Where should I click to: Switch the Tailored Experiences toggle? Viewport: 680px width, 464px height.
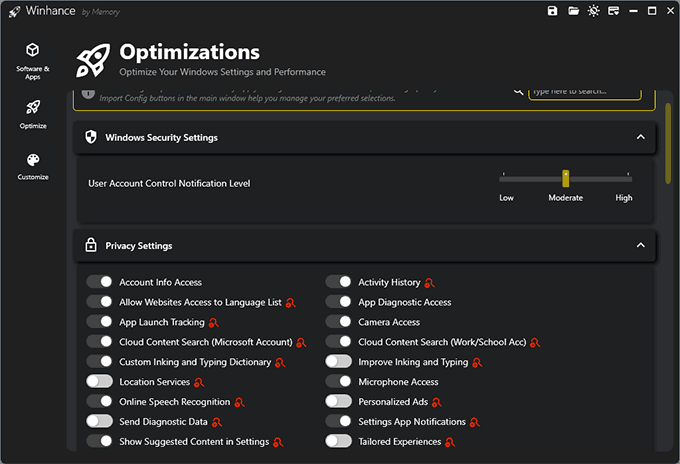coord(339,441)
